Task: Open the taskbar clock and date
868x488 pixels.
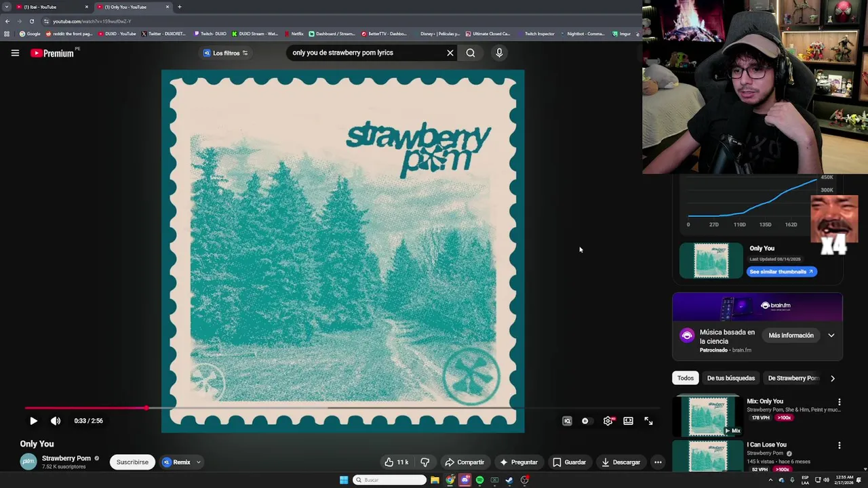Action: coord(844,480)
